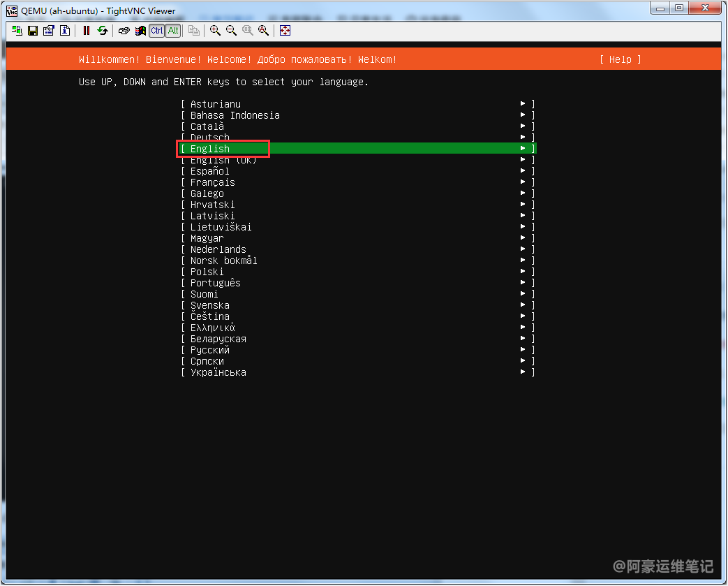This screenshot has height=586, width=728.
Task: Show connection info icon
Action: [x=64, y=31]
